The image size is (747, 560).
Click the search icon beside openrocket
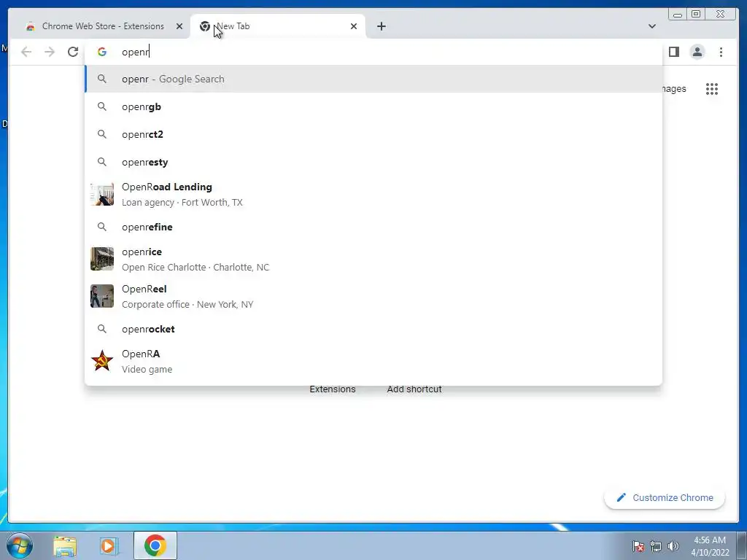pos(102,329)
